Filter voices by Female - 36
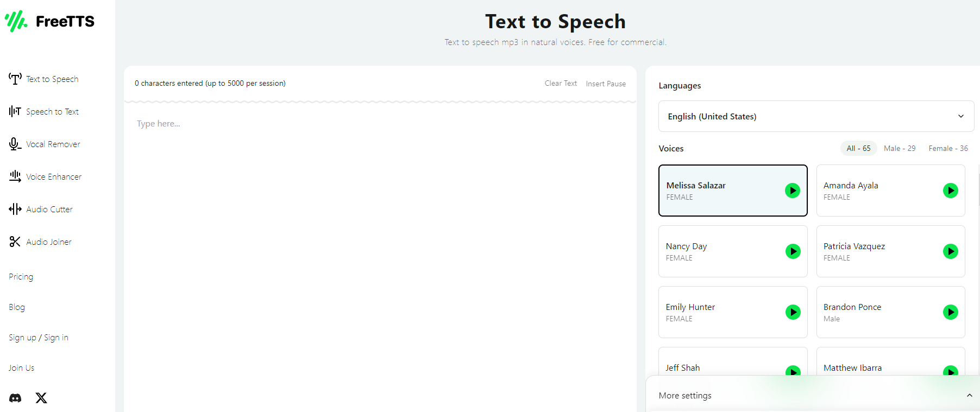Screen dimensions: 980x412 [x=948, y=148]
